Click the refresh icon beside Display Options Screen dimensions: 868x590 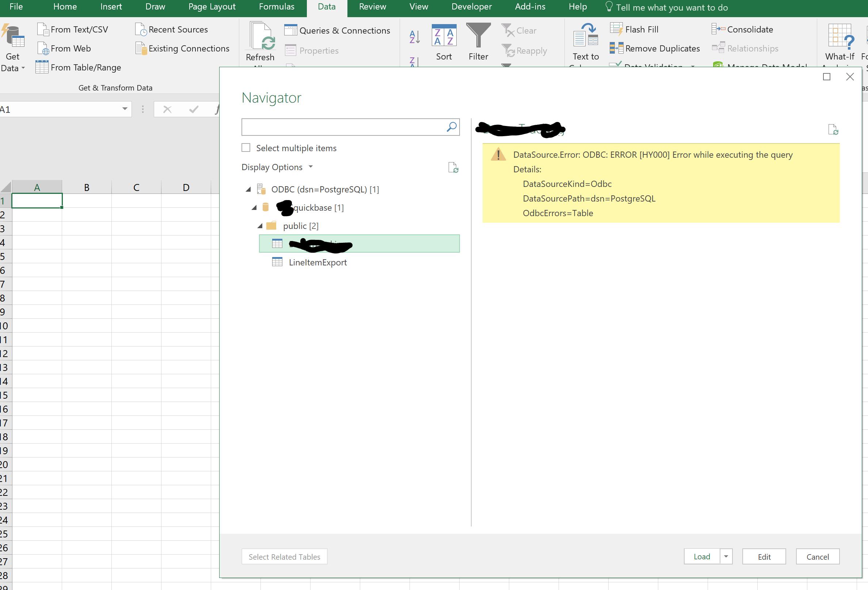click(453, 168)
